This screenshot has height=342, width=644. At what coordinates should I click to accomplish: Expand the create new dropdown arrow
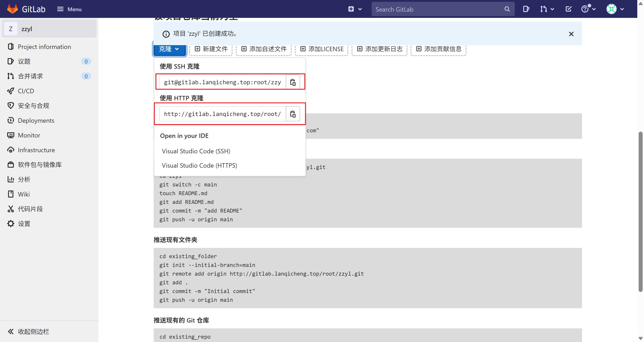(360, 9)
